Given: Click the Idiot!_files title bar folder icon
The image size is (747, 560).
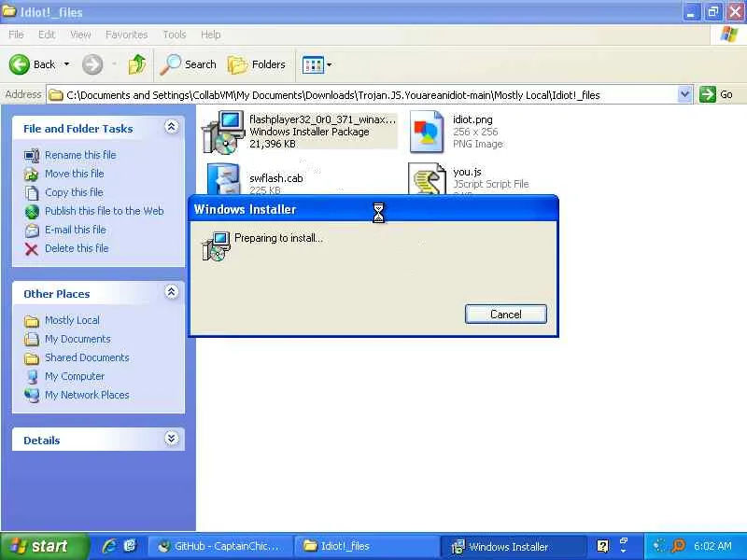Looking at the screenshot, I should point(9,11).
